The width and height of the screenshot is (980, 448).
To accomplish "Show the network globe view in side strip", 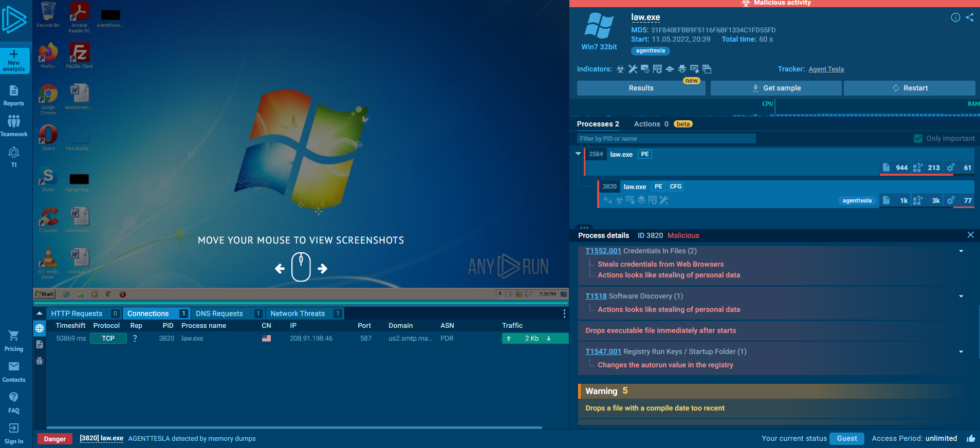I will click(40, 328).
